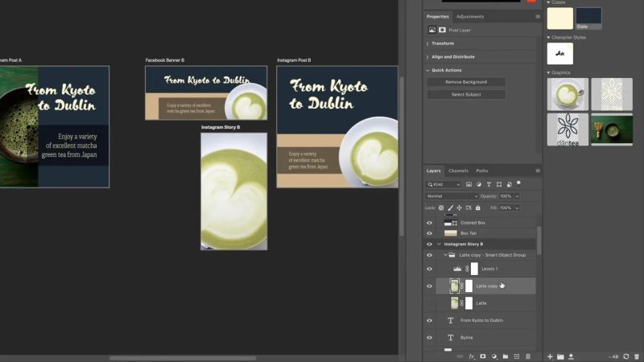Hide the Box Tan layer
The height and width of the screenshot is (362, 644).
[x=429, y=233]
